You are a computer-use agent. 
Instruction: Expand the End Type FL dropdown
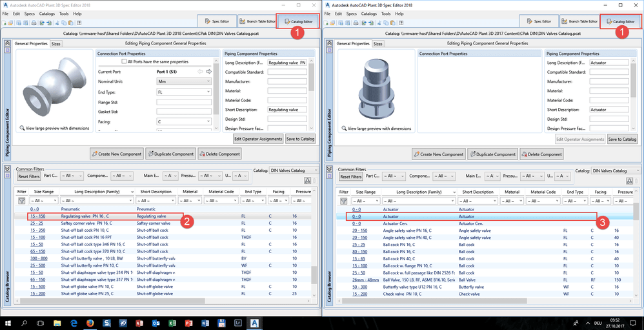coord(184,92)
